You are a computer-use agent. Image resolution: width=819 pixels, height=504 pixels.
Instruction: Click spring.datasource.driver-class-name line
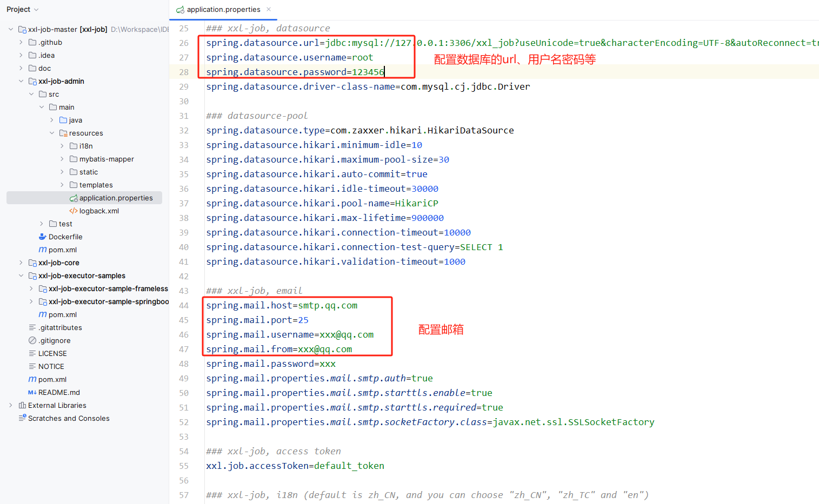coord(368,86)
